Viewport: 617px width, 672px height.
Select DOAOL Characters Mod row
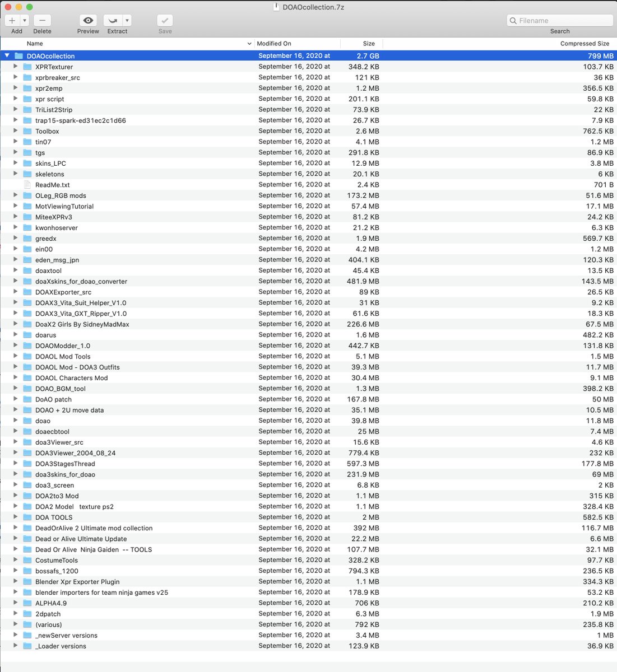[308, 377]
